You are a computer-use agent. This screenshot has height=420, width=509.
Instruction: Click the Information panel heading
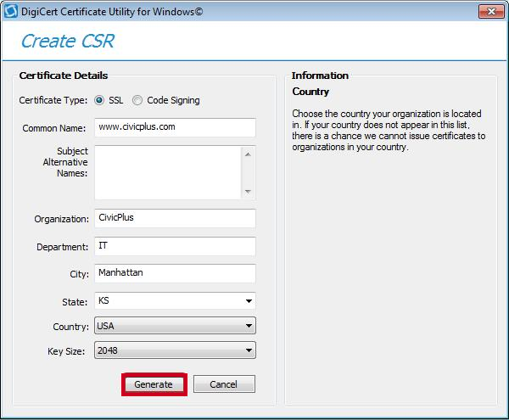pyautogui.click(x=320, y=76)
